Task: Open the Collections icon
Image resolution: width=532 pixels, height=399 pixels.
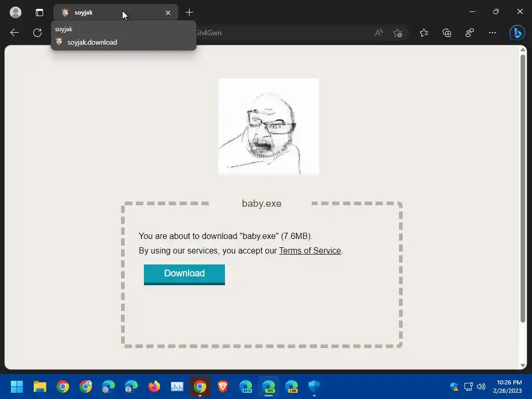Action: 447,33
